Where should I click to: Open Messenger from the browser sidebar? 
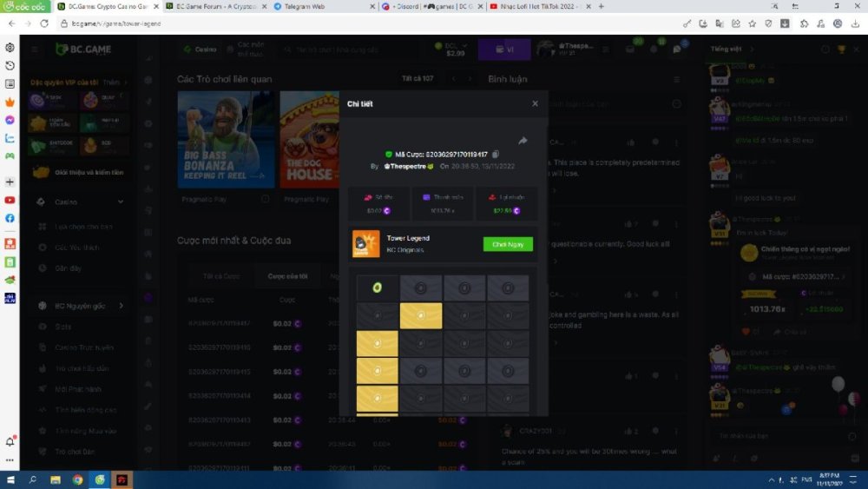10,120
